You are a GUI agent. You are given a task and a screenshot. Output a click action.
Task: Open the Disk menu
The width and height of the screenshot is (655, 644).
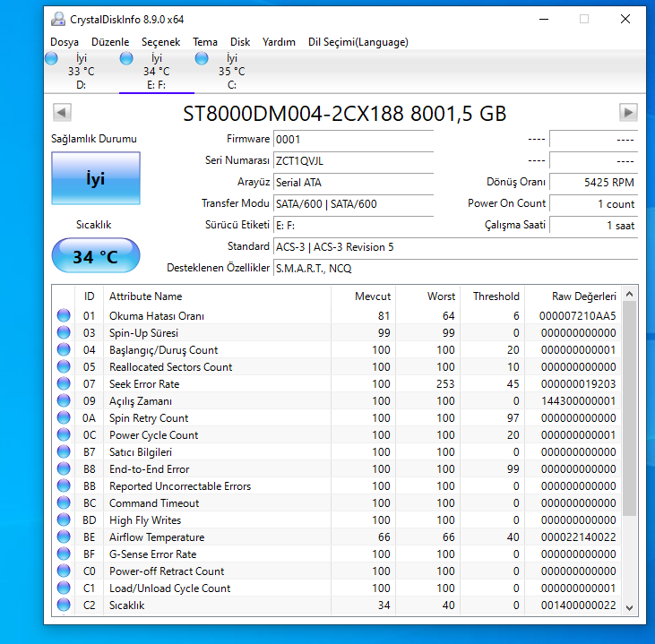click(240, 42)
